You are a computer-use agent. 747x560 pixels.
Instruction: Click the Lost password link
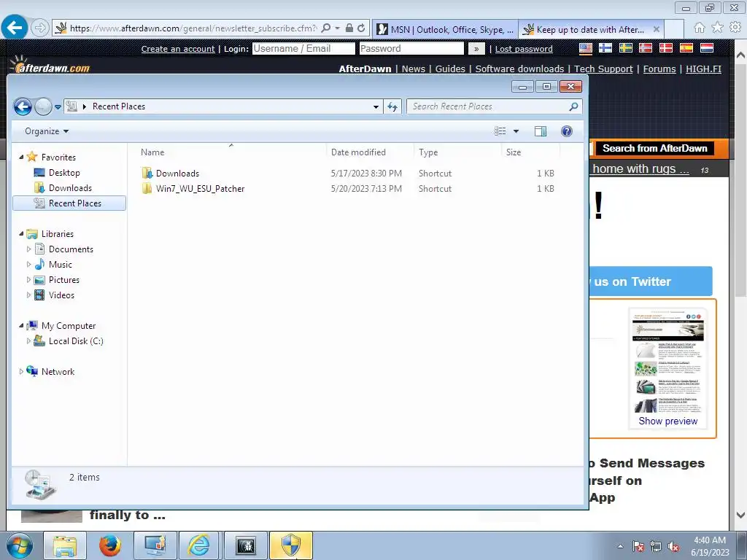click(524, 49)
